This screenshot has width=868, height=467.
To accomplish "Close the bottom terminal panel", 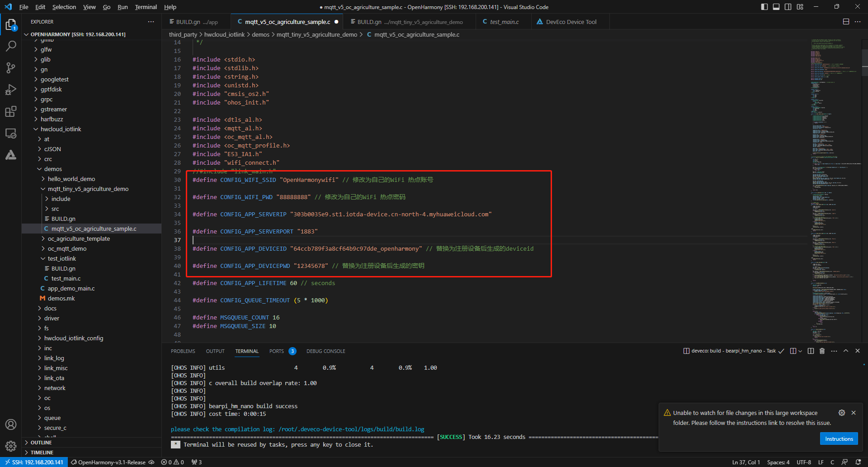I will point(858,351).
